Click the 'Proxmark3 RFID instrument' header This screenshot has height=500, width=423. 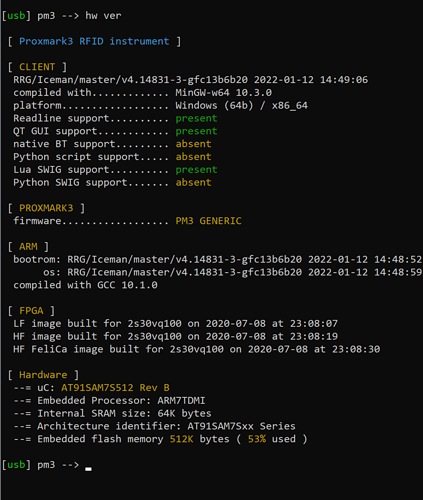94,41
